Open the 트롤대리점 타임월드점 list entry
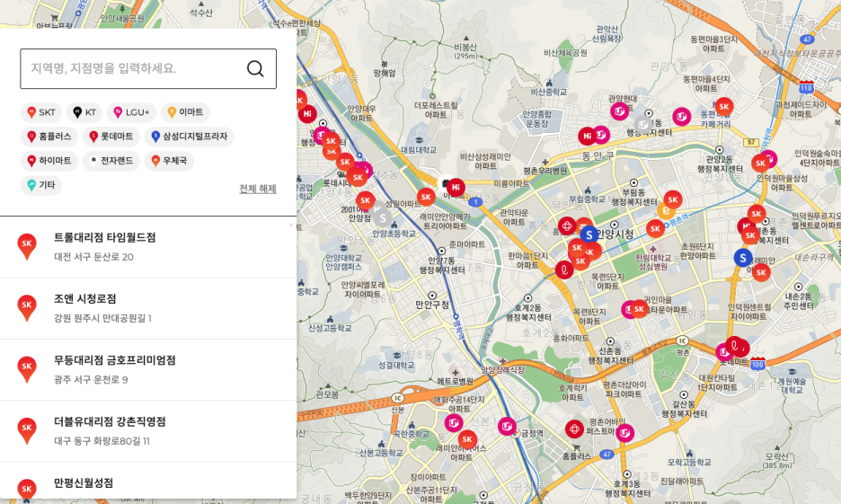The height and width of the screenshot is (504, 841). [148, 247]
